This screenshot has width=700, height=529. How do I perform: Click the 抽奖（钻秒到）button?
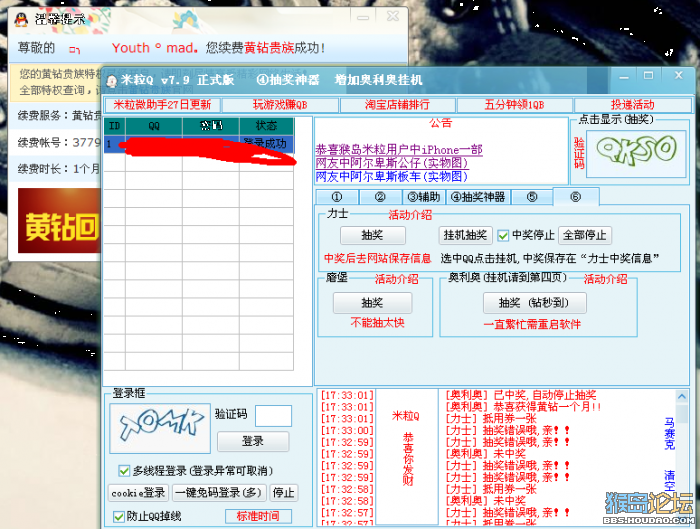(x=534, y=303)
